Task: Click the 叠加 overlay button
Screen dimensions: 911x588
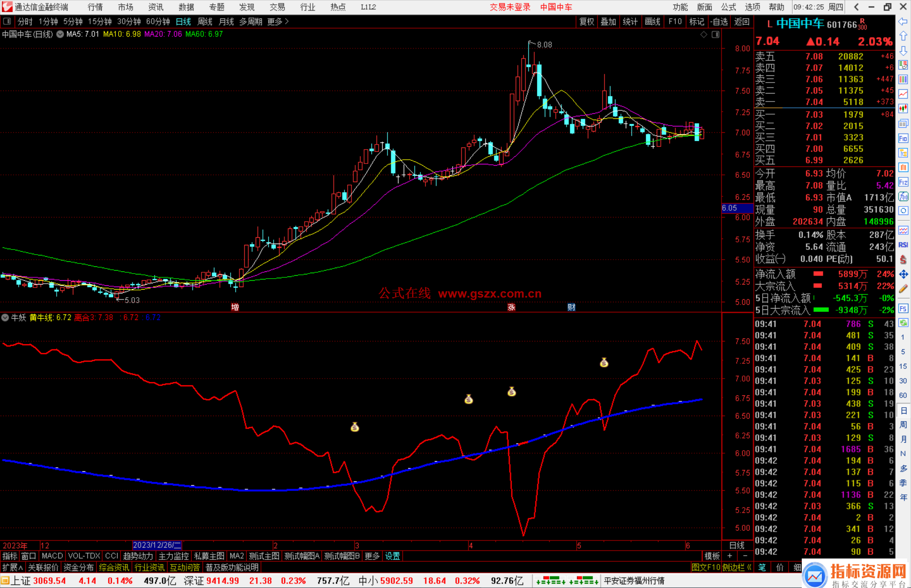Action: 609,21
